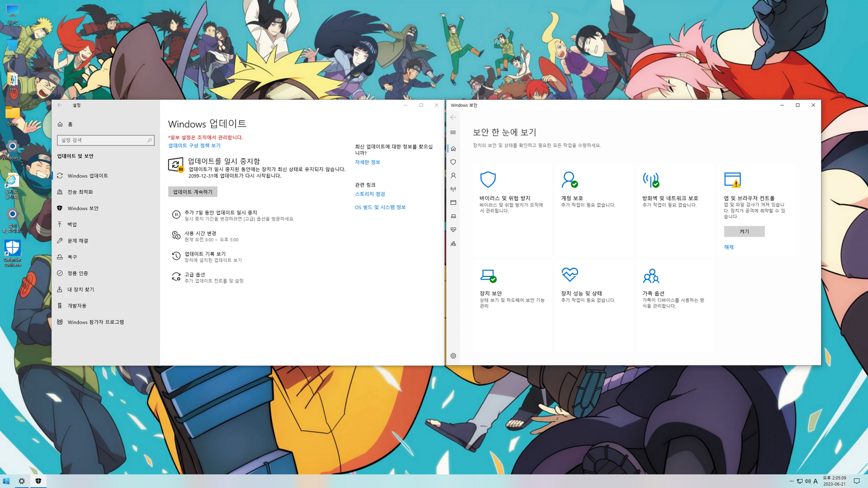Screen dimensions: 868x488
Task: Open Device security laptop icon in sidebar
Action: point(453,216)
